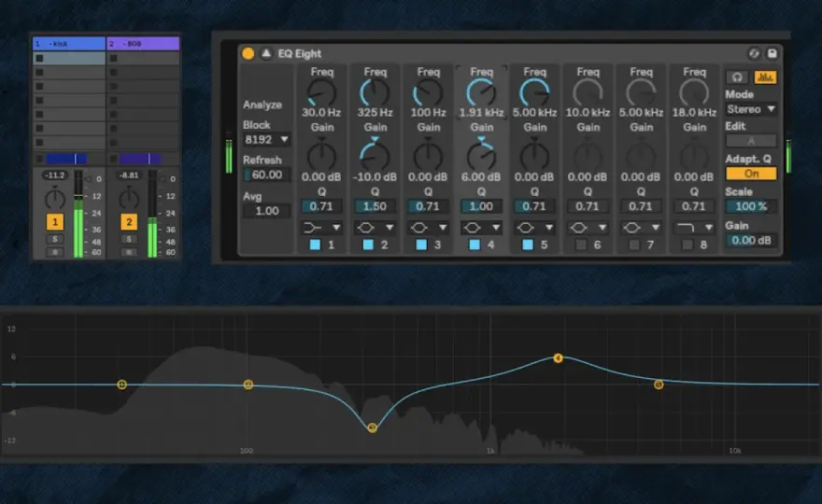Click the 6.00 dB gain knob
Screen dimensions: 822x504
point(481,156)
